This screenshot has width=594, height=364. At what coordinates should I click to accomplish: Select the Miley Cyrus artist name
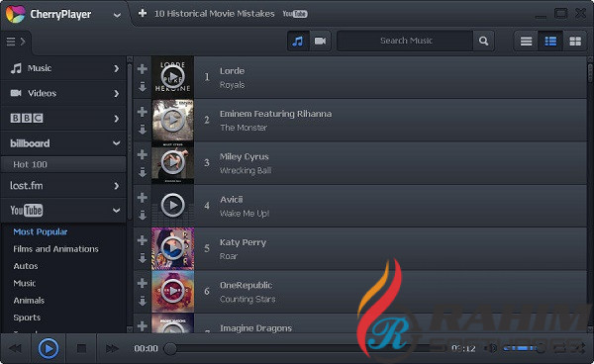click(244, 156)
